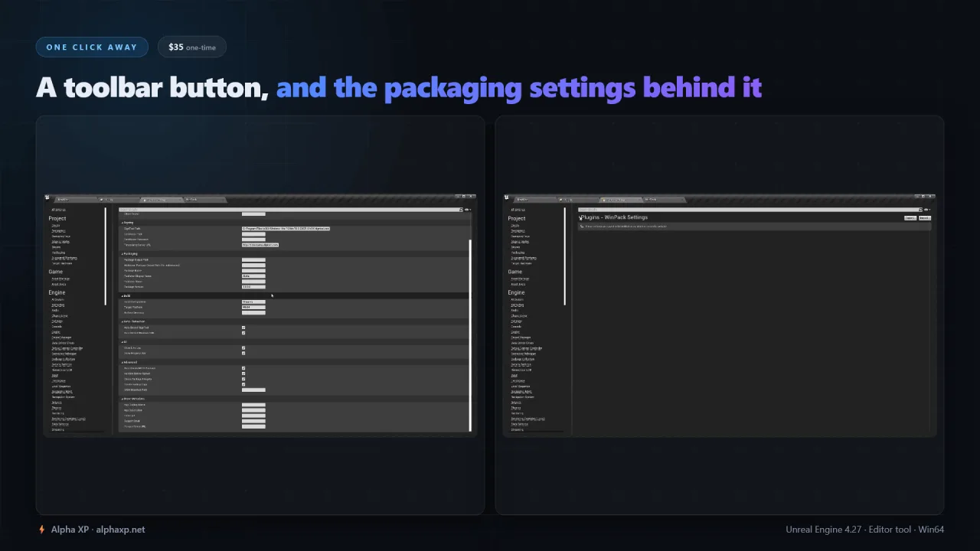
Task: Click the Export button in right screenshot
Action: [x=910, y=218]
